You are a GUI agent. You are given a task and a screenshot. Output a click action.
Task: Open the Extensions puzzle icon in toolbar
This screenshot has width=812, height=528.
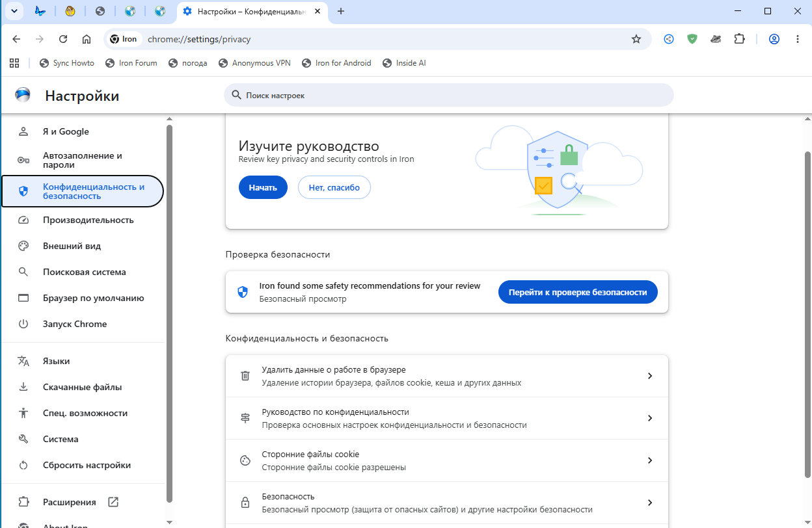739,39
